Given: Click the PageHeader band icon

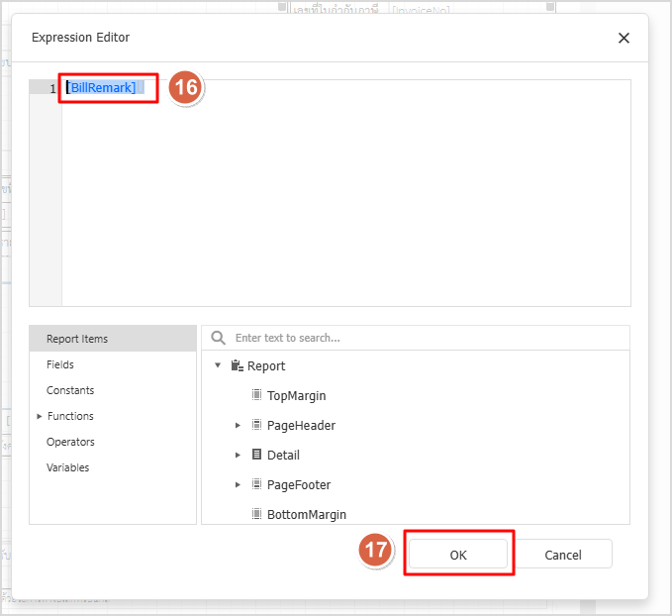Looking at the screenshot, I should click(x=256, y=425).
